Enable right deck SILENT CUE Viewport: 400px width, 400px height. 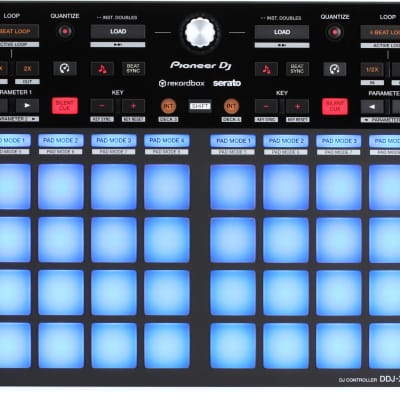click(335, 107)
